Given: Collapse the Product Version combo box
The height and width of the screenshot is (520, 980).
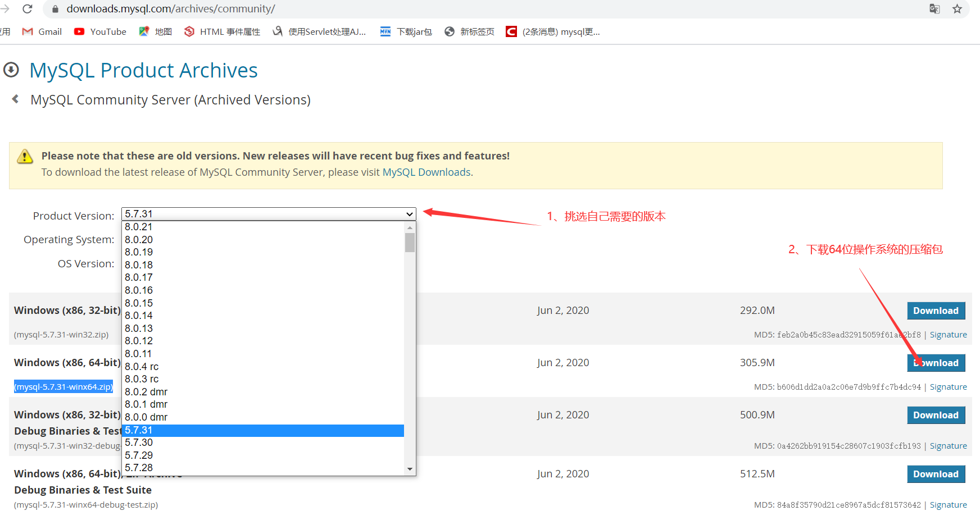Looking at the screenshot, I should pyautogui.click(x=269, y=214).
